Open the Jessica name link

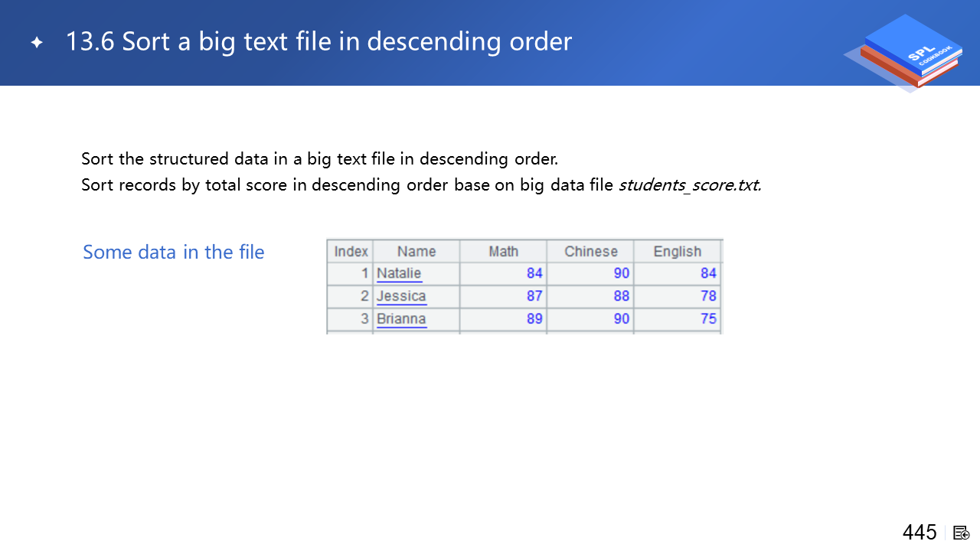(401, 296)
